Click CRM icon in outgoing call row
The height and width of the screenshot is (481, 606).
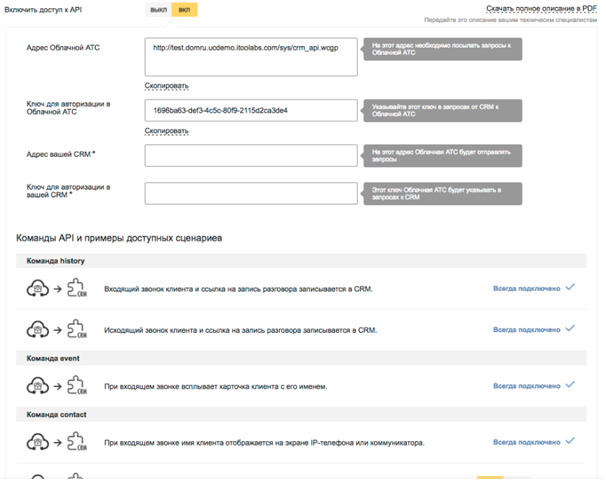pyautogui.click(x=74, y=330)
